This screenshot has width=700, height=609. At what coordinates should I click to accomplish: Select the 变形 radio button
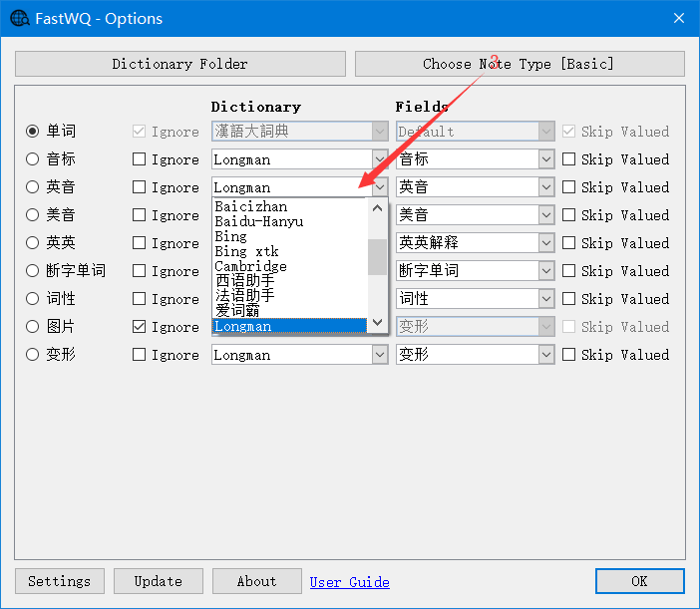[x=33, y=355]
